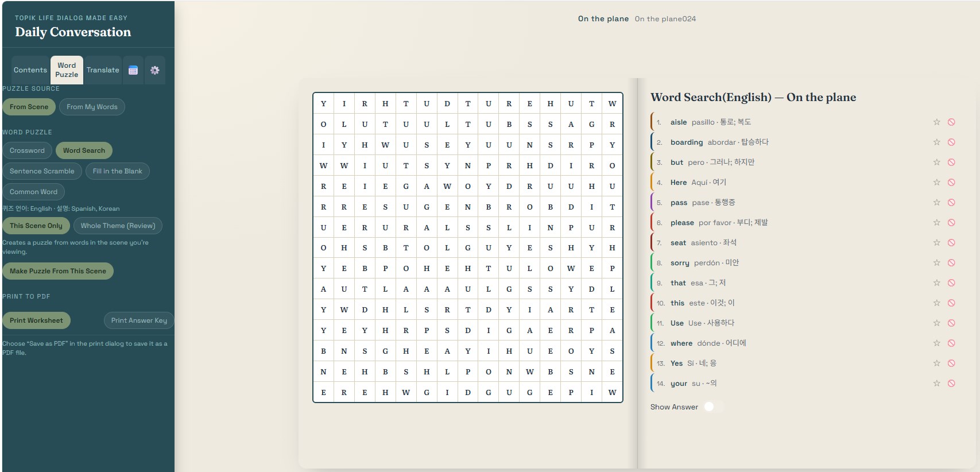Screen dimensions: 980x472
Task: Click the ban icon for 'Yes'
Action: (951, 363)
